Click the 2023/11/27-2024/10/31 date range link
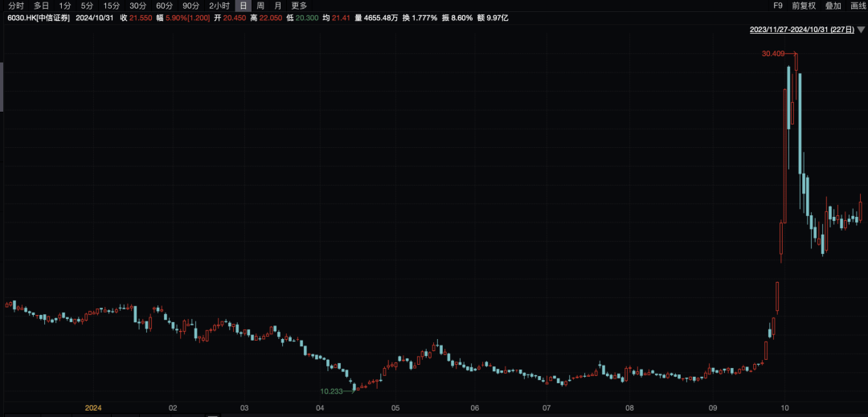Image resolution: width=868 pixels, height=417 pixels. pos(802,29)
